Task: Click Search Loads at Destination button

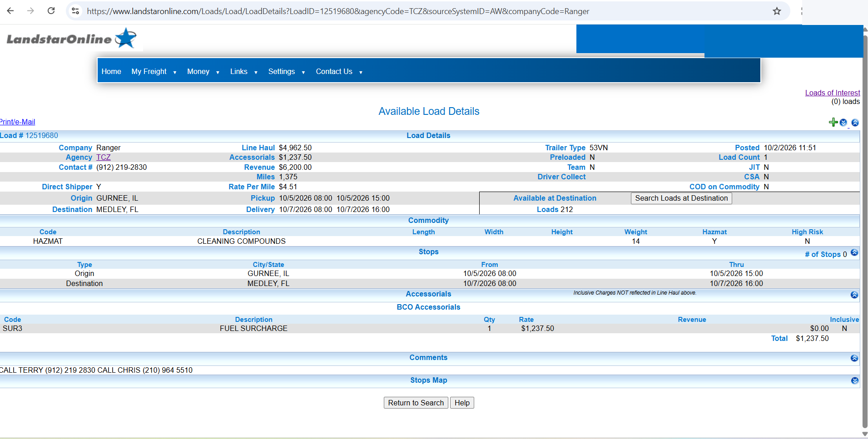Action: tap(681, 198)
